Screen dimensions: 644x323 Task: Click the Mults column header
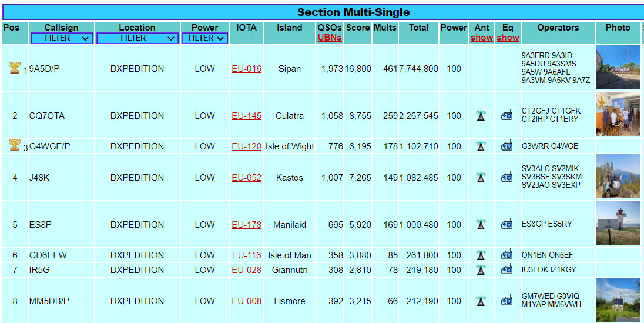385,33
